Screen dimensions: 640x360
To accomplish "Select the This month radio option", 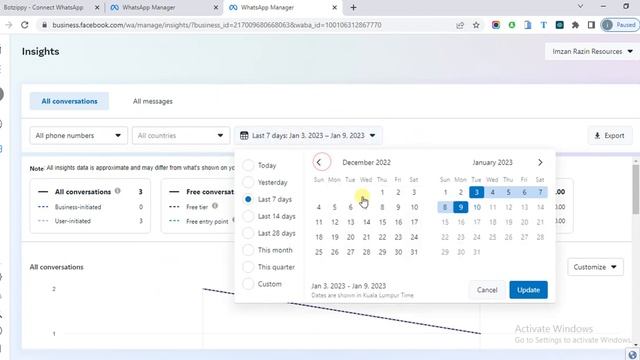I will click(x=248, y=250).
